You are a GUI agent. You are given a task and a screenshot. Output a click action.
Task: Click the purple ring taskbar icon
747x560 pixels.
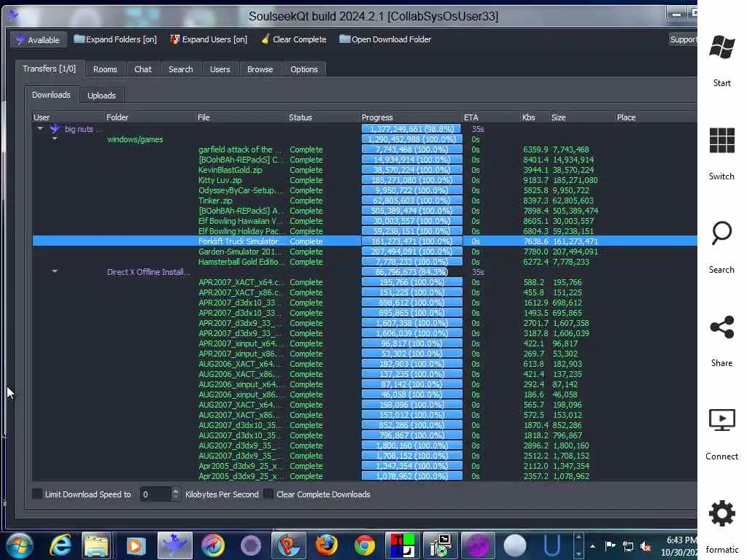251,545
